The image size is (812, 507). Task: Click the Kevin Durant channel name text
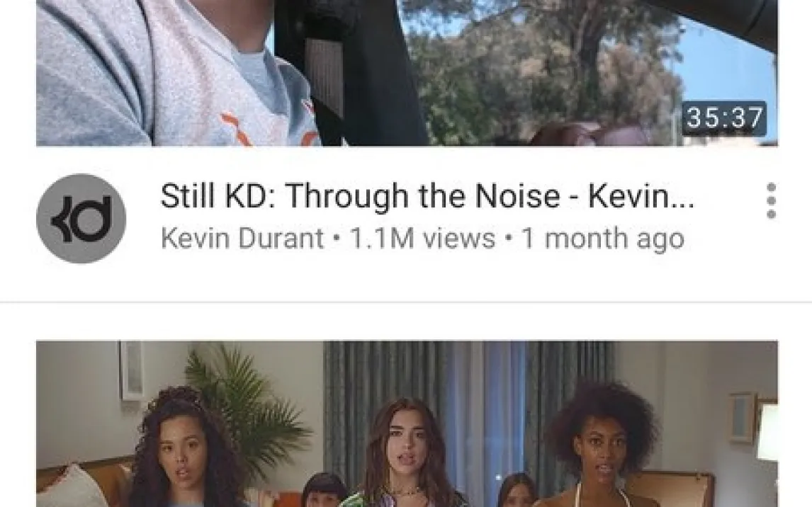pos(242,239)
